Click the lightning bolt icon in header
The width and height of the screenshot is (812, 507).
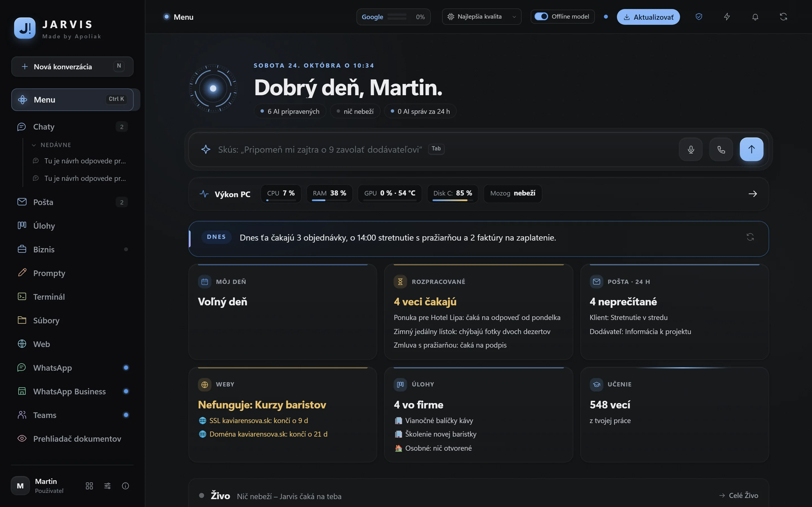[727, 17]
